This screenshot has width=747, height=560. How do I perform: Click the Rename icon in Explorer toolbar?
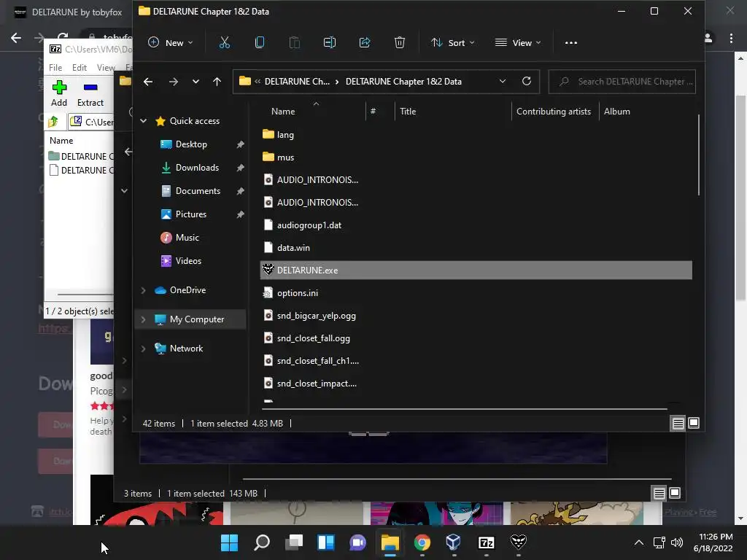330,43
